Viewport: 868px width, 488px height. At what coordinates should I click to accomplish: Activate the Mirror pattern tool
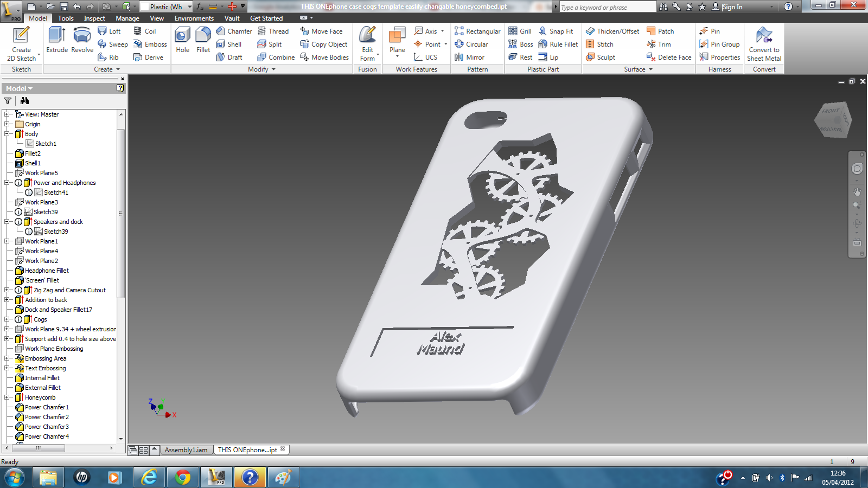[x=471, y=57]
